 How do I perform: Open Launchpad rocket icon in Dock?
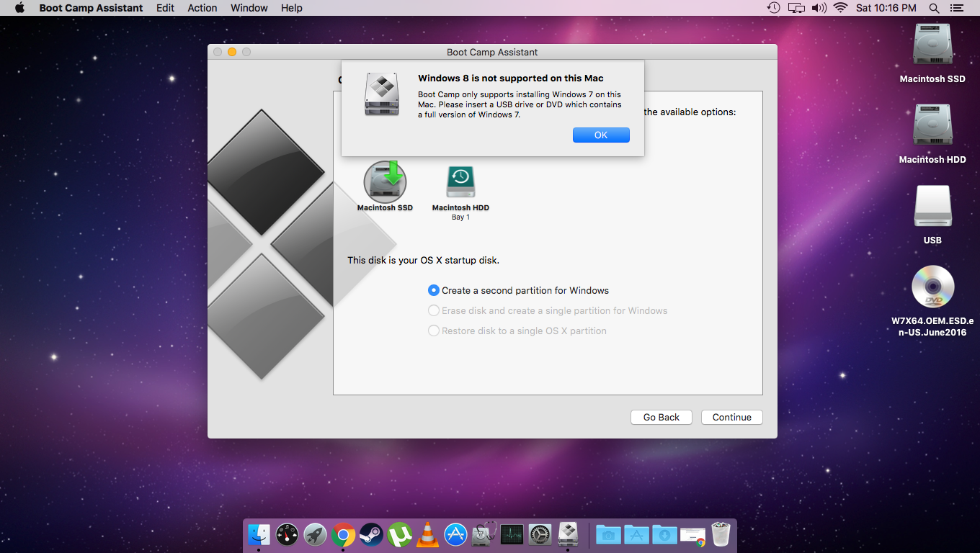(315, 534)
